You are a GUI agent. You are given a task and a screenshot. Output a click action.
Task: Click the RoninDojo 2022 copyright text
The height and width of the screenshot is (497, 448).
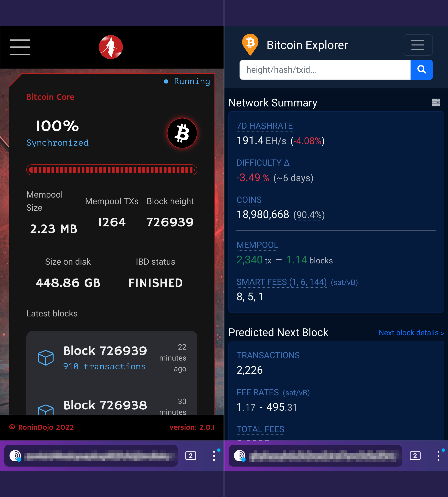coord(42,427)
